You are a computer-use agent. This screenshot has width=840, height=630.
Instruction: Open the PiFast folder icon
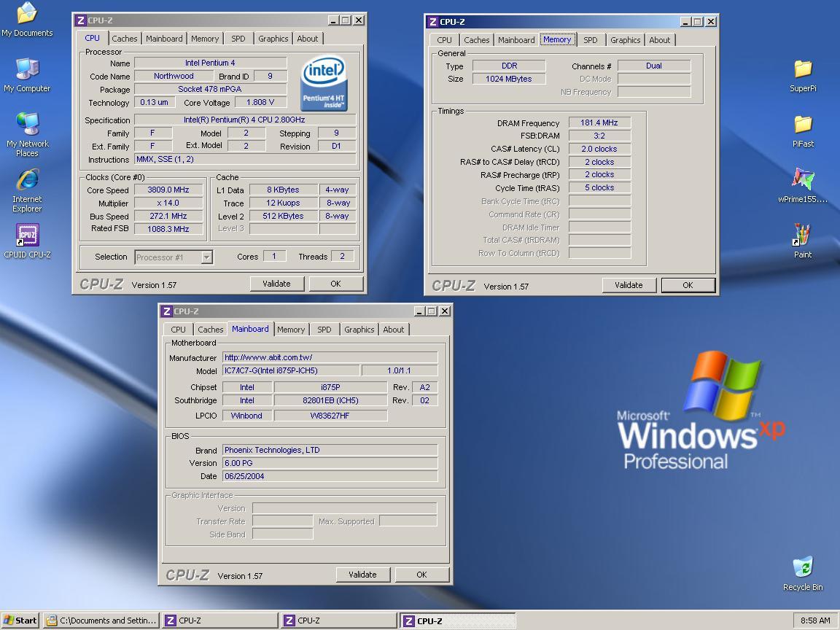(x=803, y=131)
